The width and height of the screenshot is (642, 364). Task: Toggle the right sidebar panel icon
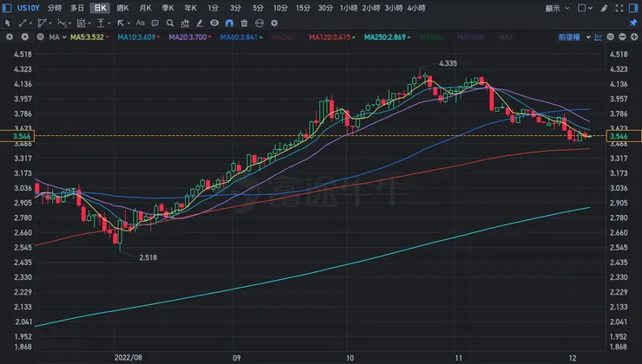pos(633,8)
